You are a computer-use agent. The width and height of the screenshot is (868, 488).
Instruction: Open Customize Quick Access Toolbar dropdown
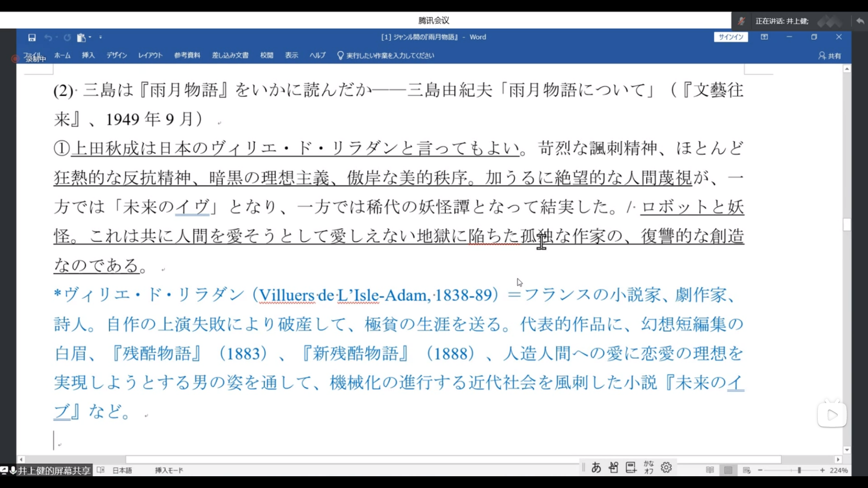[100, 38]
